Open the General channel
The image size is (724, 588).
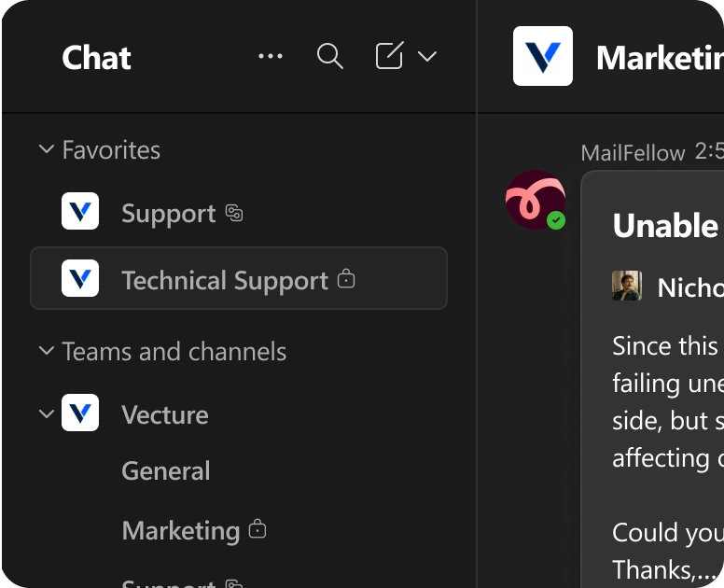[x=166, y=470]
